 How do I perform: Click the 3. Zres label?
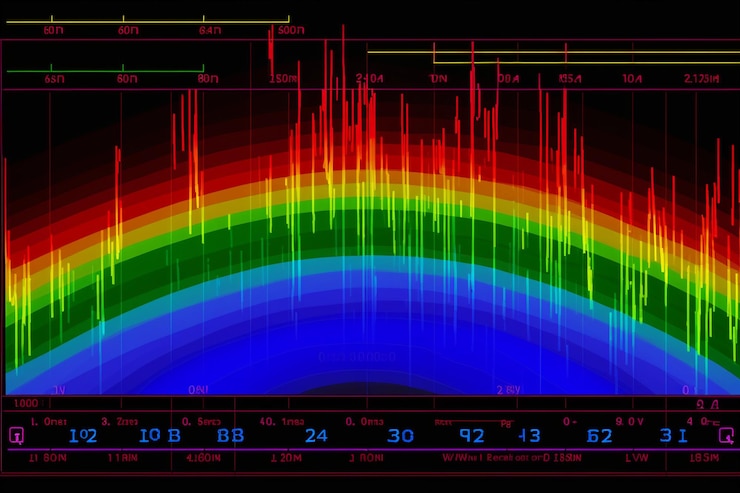point(119,421)
